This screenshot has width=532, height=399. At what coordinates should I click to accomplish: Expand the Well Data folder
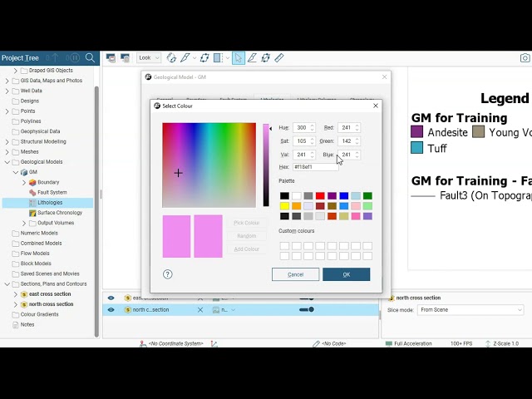pos(7,91)
